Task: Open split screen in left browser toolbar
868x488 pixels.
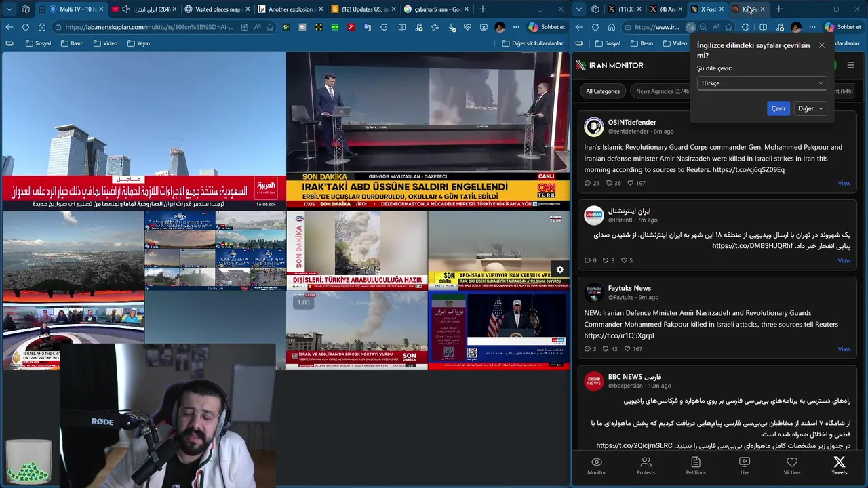Action: [402, 27]
